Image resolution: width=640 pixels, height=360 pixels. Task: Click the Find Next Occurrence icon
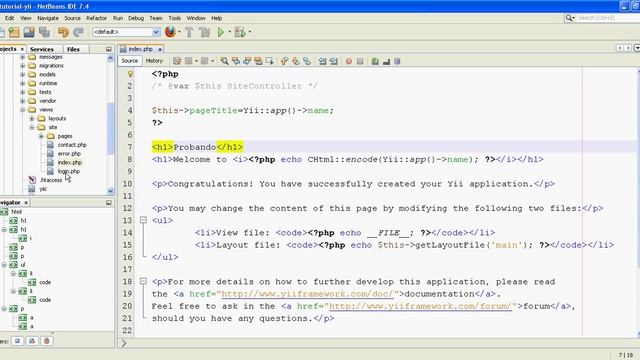[247, 61]
